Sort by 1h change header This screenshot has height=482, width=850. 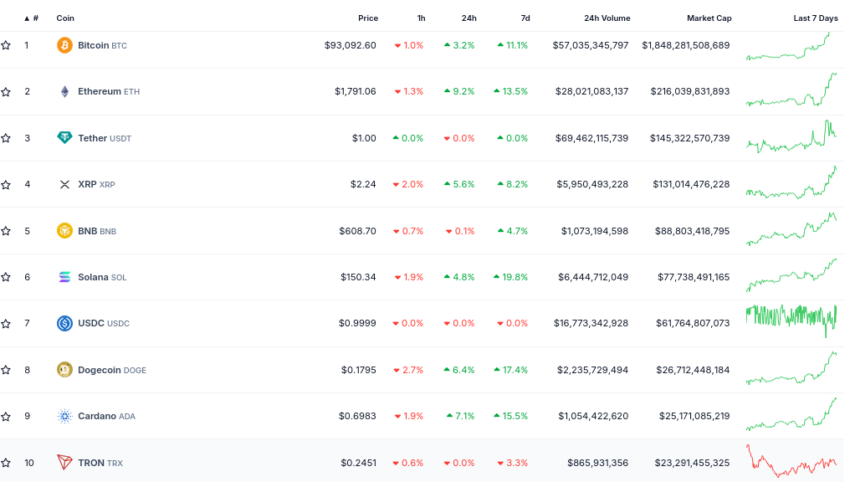tap(421, 18)
